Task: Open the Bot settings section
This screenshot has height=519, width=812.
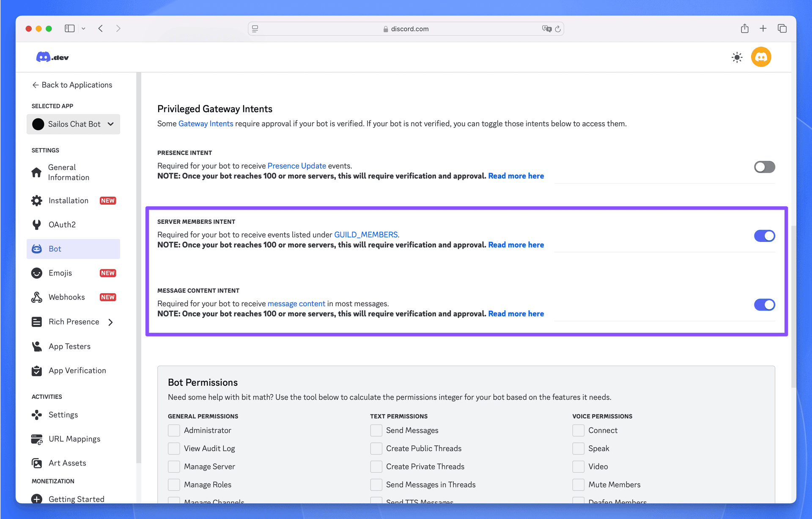Action: [55, 249]
